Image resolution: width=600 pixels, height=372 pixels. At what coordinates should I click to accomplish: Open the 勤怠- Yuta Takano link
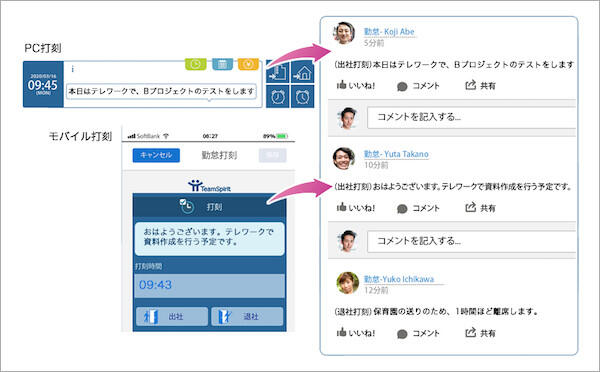point(396,154)
